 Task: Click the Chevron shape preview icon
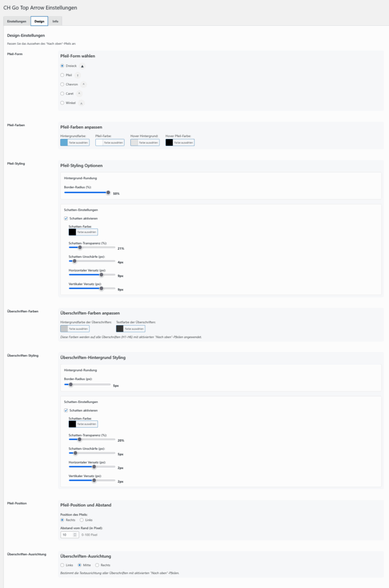(x=83, y=84)
